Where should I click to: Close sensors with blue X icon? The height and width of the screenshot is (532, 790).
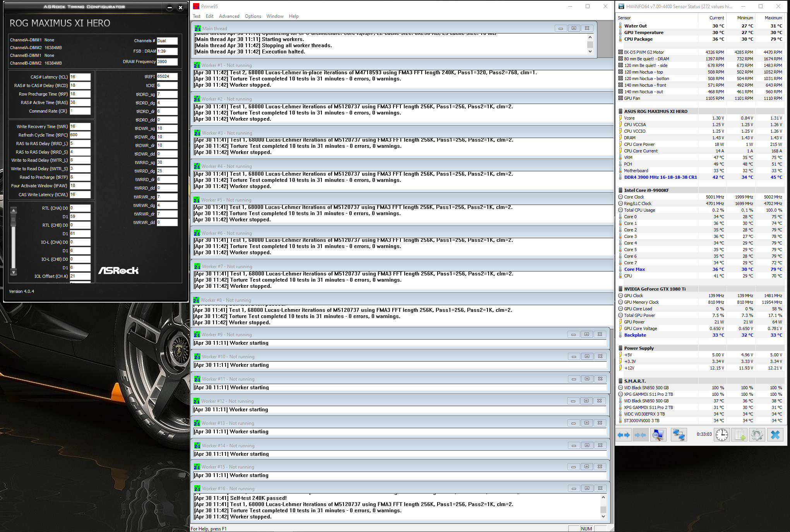[x=775, y=435]
